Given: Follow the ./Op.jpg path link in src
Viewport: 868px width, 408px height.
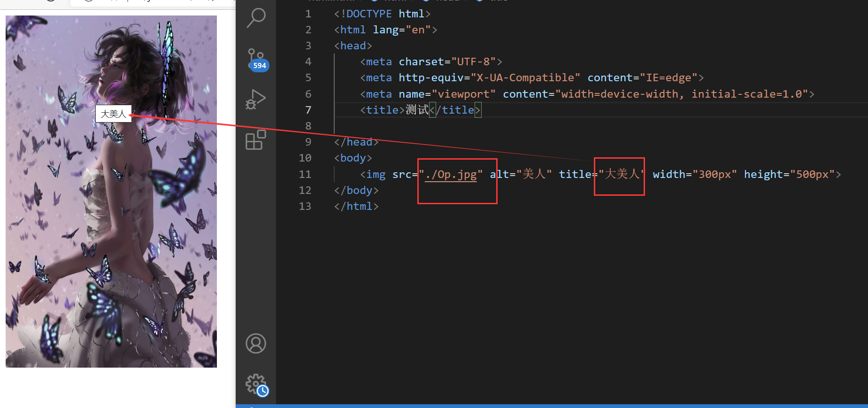Looking at the screenshot, I should 451,174.
